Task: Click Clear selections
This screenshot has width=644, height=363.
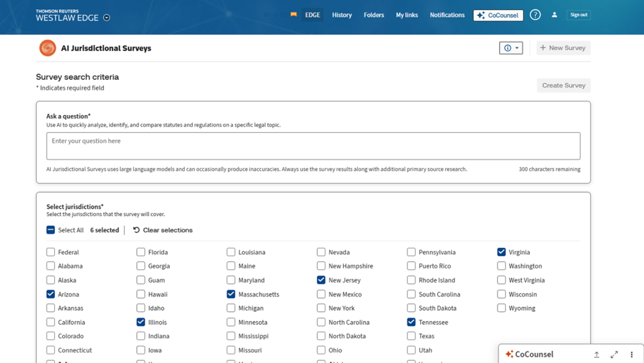Action: (x=163, y=230)
